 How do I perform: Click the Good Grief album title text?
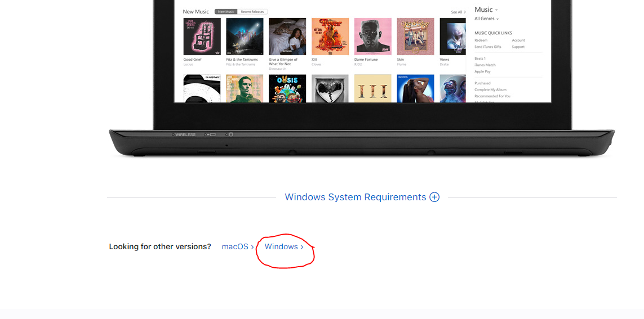click(x=193, y=60)
